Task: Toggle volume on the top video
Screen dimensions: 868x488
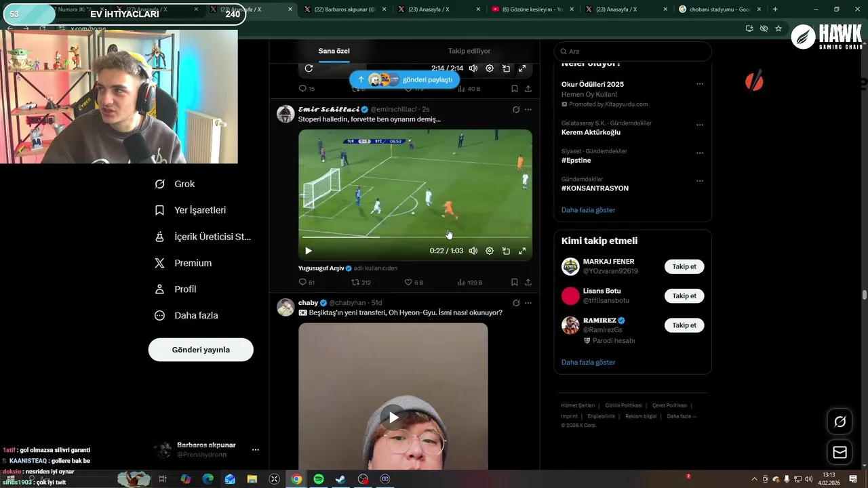Action: coord(473,68)
